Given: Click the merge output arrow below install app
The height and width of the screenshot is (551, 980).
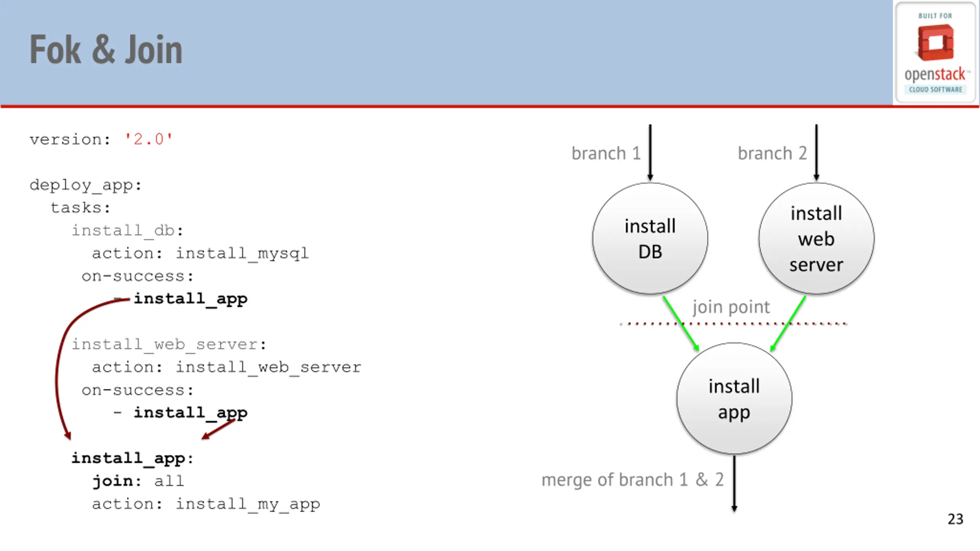Looking at the screenshot, I should [734, 484].
